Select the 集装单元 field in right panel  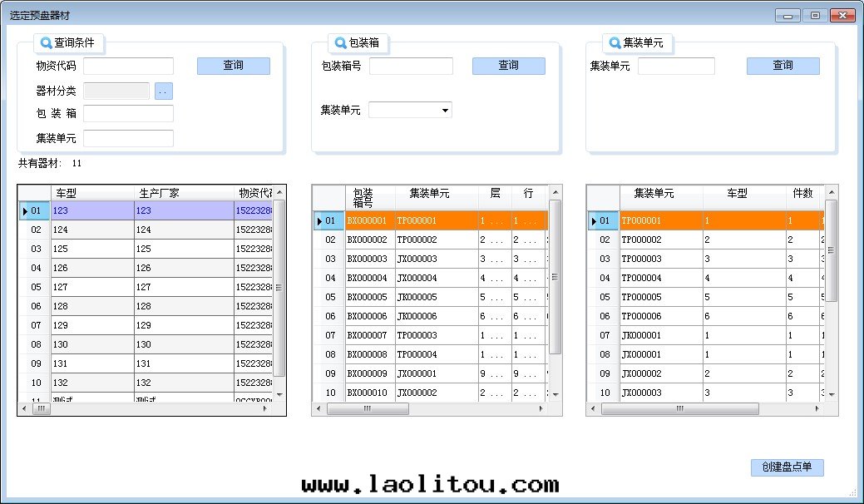tap(675, 66)
